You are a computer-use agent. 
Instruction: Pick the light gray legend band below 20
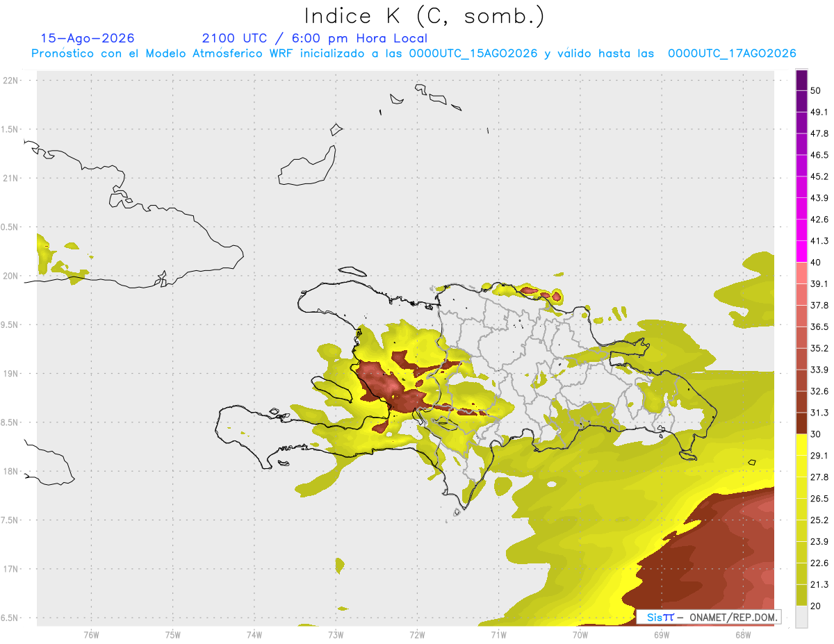[x=801, y=617]
